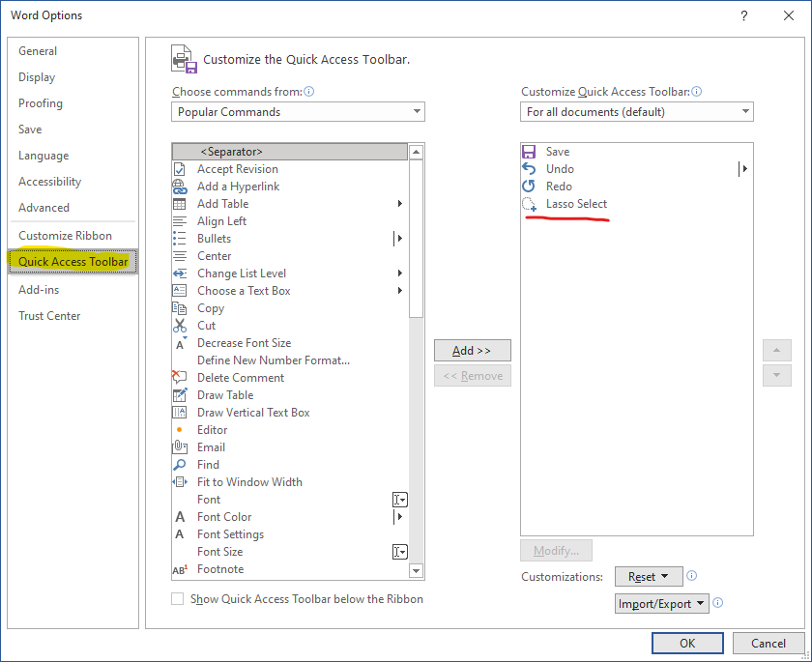Image resolution: width=812 pixels, height=662 pixels.
Task: Open the For all documents dropdown
Action: click(636, 111)
